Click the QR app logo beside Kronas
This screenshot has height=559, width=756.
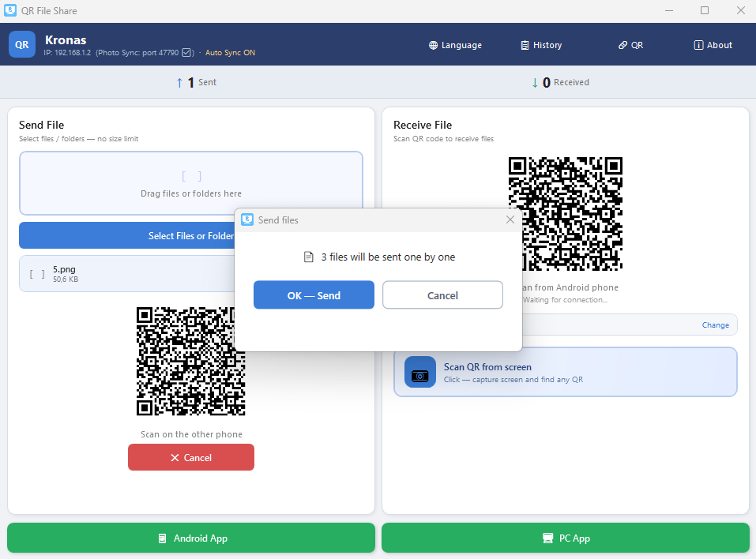(21, 44)
